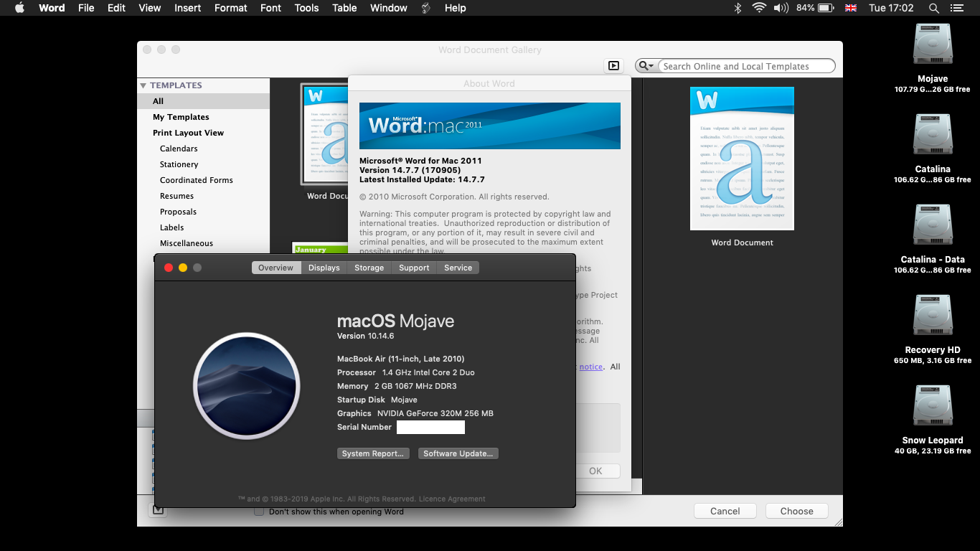This screenshot has height=551, width=980.
Task: Select the Recovery HD drive icon
Action: click(x=932, y=316)
